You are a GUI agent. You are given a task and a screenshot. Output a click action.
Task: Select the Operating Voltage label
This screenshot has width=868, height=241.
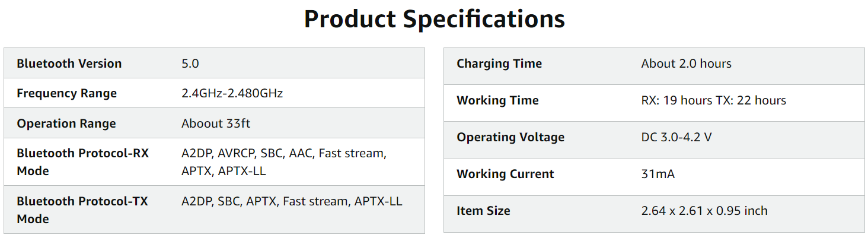(x=510, y=137)
